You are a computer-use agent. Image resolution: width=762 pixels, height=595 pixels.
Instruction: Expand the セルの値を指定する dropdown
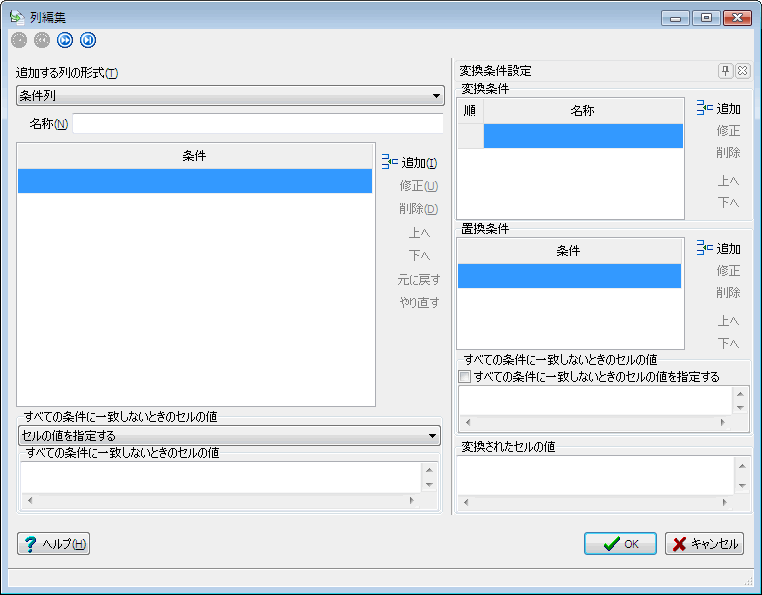tap(230, 436)
